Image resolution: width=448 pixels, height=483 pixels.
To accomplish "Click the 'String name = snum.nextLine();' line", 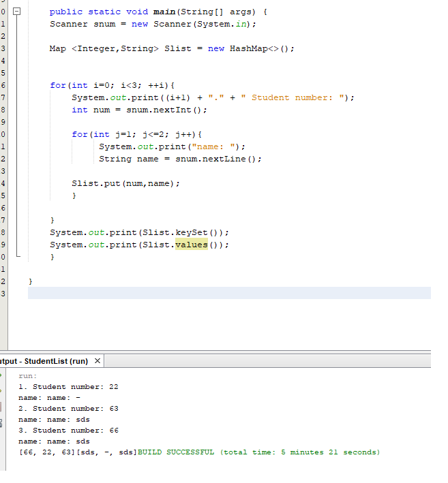I will point(180,159).
